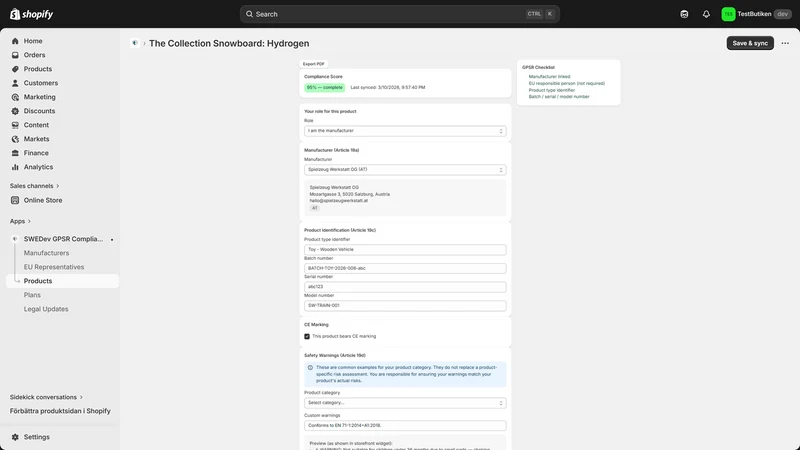Click Batch / serial / model number item
Image resolution: width=800 pixels, height=450 pixels.
[x=559, y=96]
